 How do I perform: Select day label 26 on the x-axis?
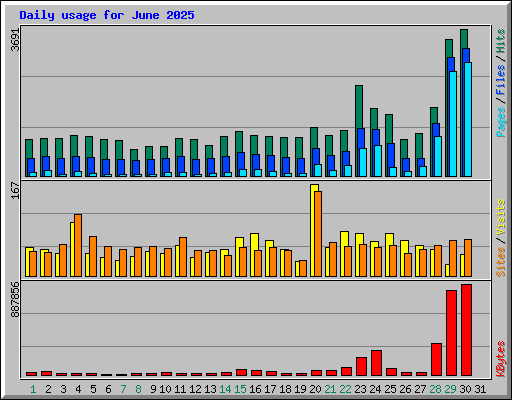[405, 389]
